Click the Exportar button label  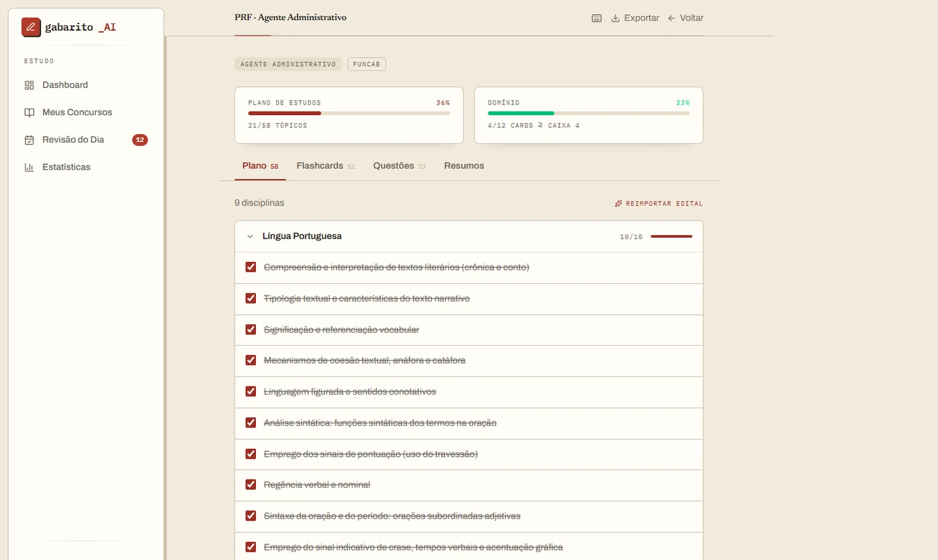click(642, 18)
